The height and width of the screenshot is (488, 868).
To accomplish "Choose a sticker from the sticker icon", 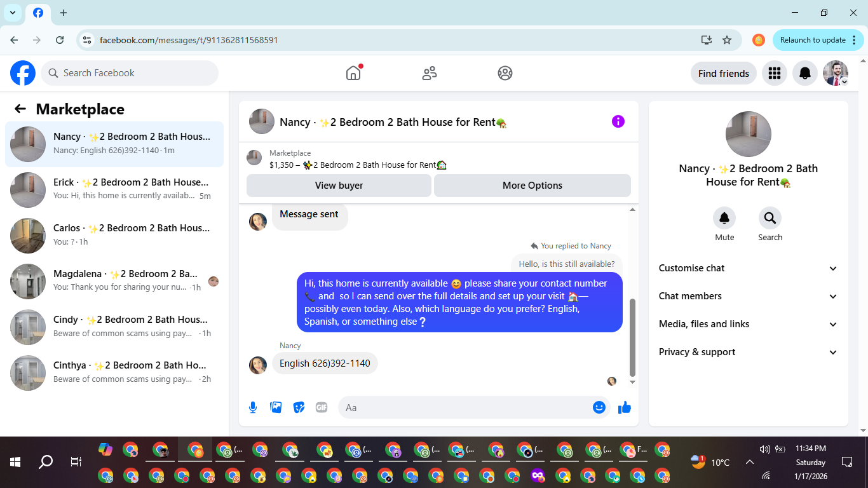I will click(299, 407).
